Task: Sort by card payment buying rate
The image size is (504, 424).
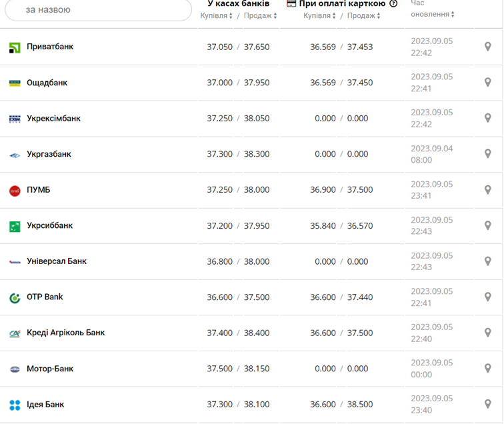Action: tap(319, 15)
